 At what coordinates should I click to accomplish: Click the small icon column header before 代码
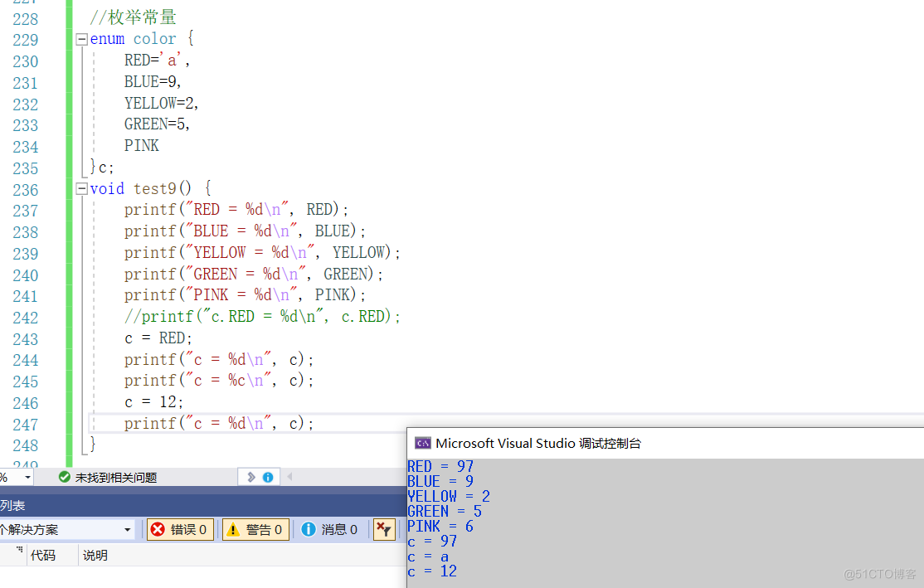[x=19, y=551]
